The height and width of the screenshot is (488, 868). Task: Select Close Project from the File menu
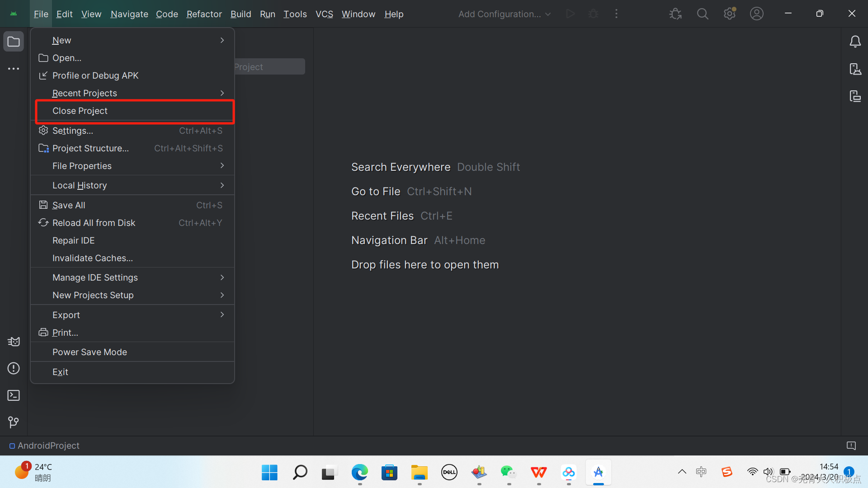click(80, 111)
